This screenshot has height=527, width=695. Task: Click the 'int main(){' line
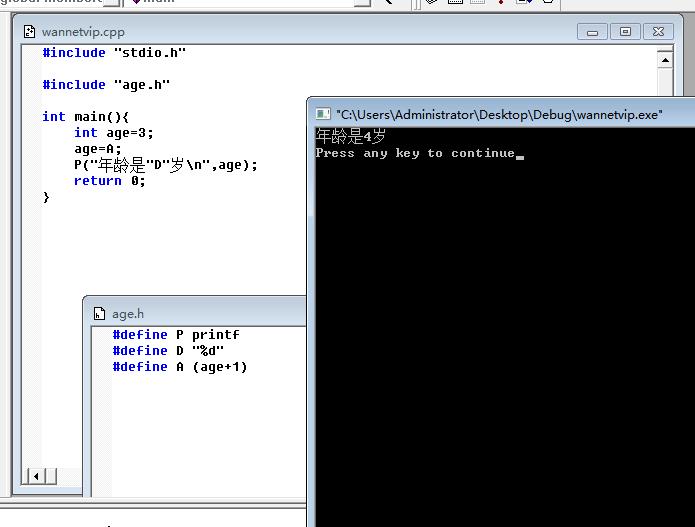tap(86, 117)
